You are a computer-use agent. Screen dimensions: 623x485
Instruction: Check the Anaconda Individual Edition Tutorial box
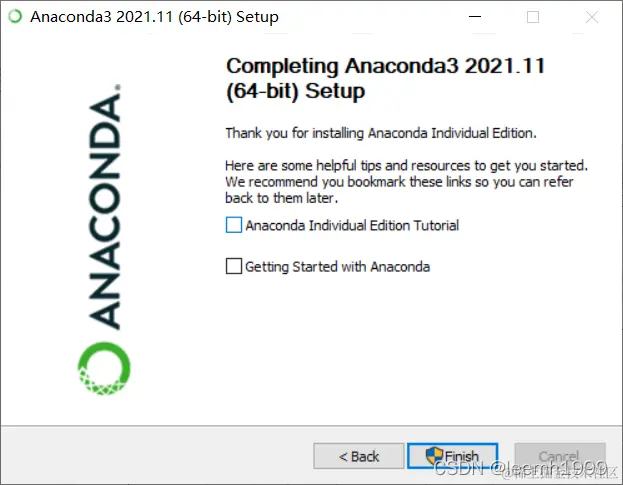coord(234,225)
